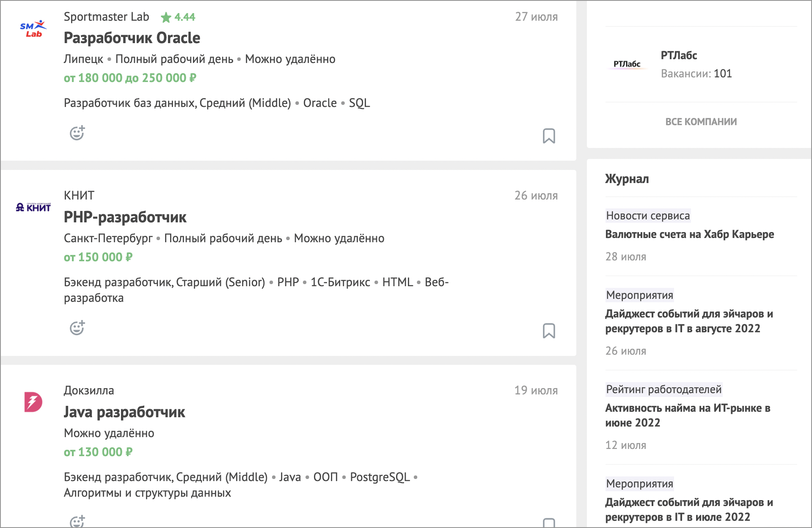Open the July 2022 events digest article
The height and width of the screenshot is (528, 812).
tap(689, 510)
